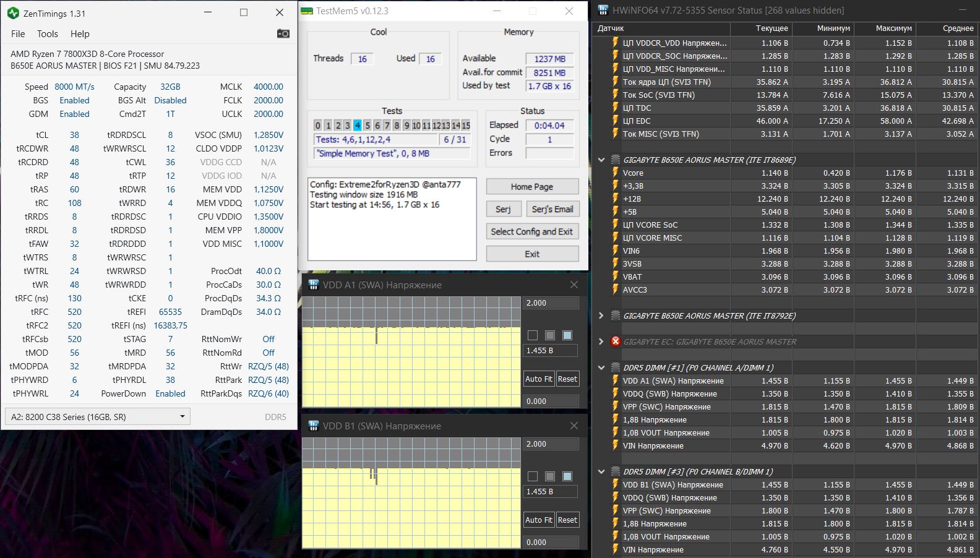Click the lightning icon next to +12В

click(x=615, y=199)
